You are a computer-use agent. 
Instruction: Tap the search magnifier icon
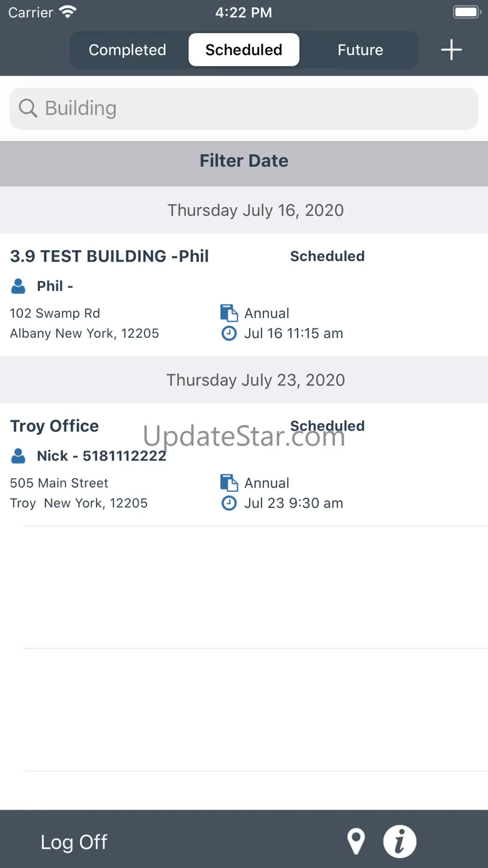coord(28,108)
